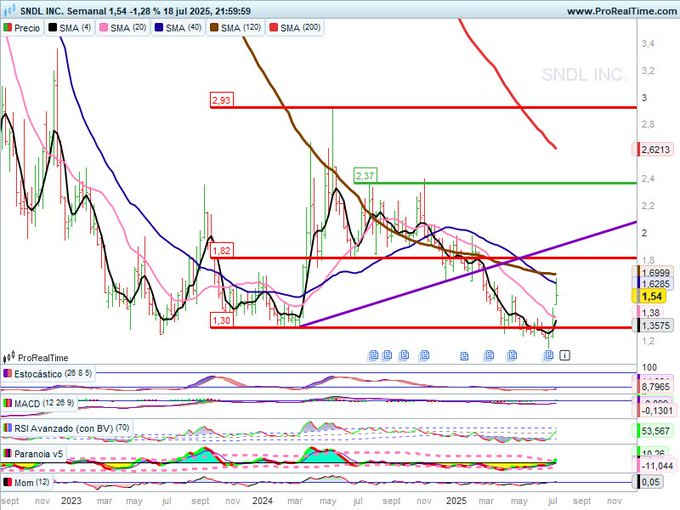
Task: Select the SMA (120) legend label
Action: pos(241,28)
